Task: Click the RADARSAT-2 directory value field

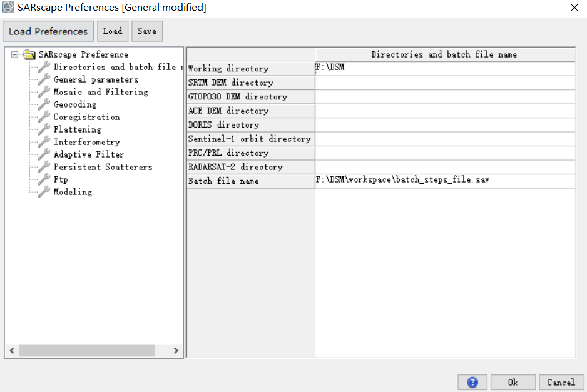Action: tap(445, 167)
